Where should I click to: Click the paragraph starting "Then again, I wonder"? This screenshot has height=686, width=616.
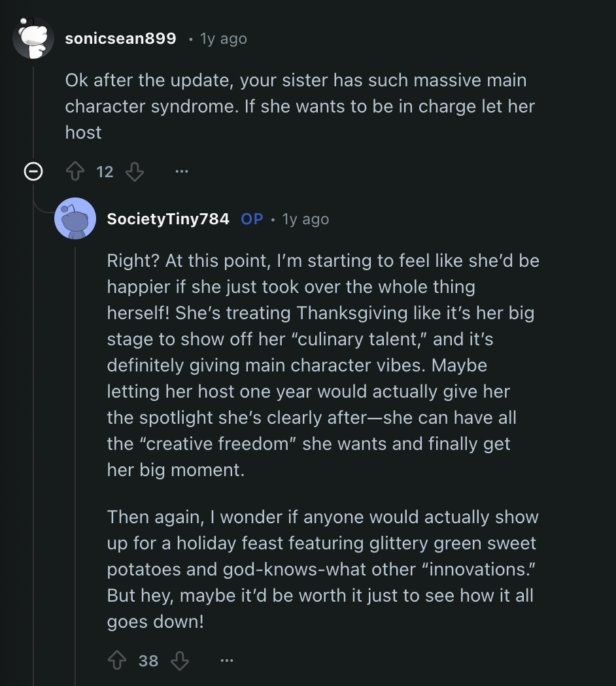(322, 569)
